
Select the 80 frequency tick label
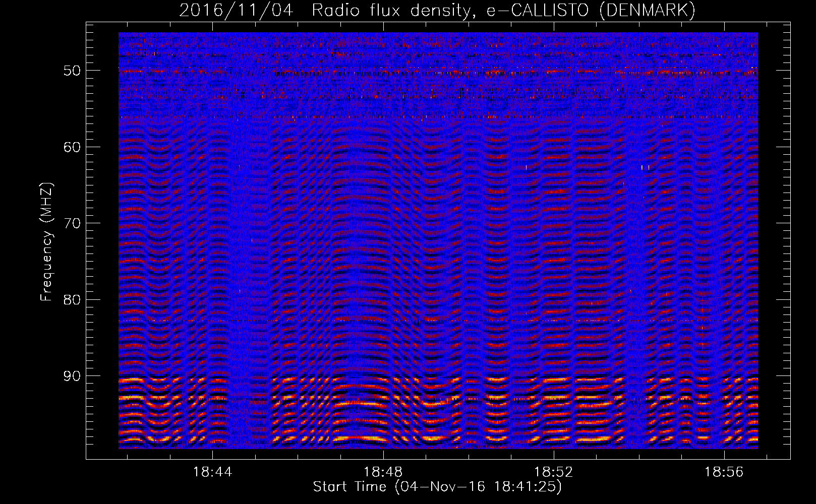[x=72, y=300]
